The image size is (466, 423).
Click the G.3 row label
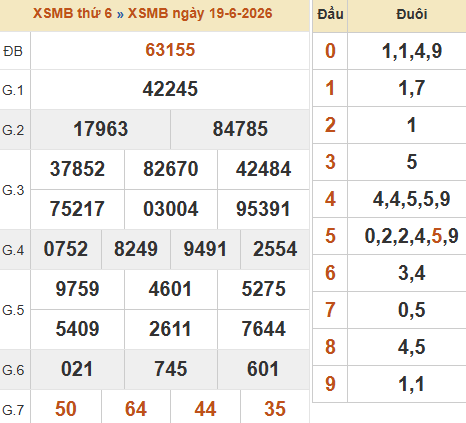click(13, 190)
